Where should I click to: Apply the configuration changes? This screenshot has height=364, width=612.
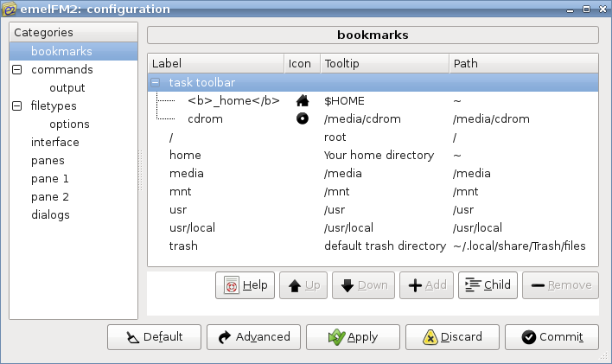(x=354, y=337)
